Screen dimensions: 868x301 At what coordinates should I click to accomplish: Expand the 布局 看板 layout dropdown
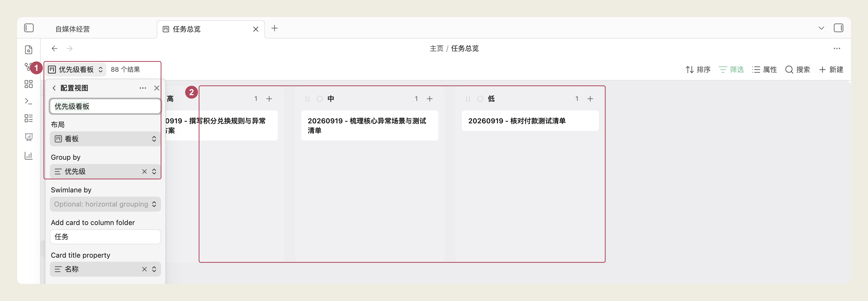(105, 139)
